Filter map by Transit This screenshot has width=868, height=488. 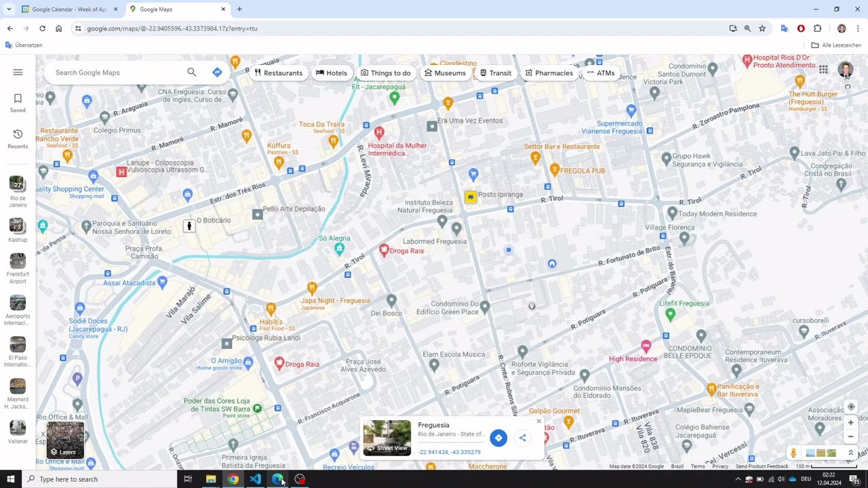pyautogui.click(x=496, y=73)
